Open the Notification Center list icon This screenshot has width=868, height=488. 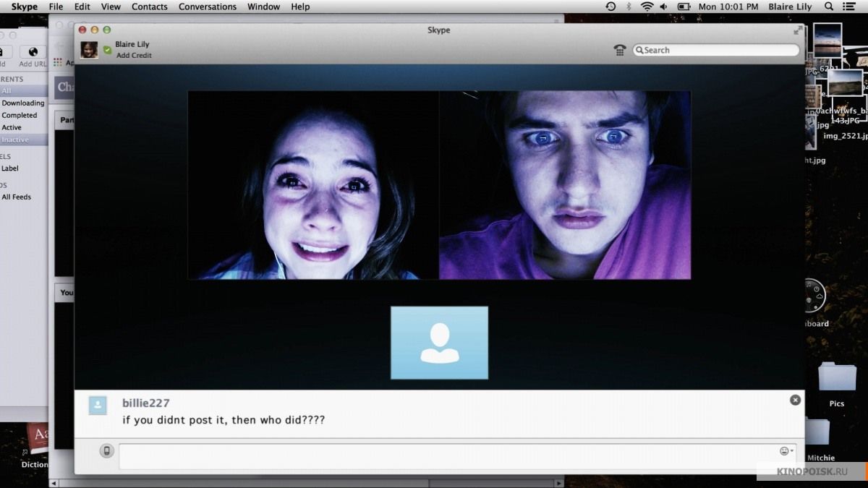(849, 7)
